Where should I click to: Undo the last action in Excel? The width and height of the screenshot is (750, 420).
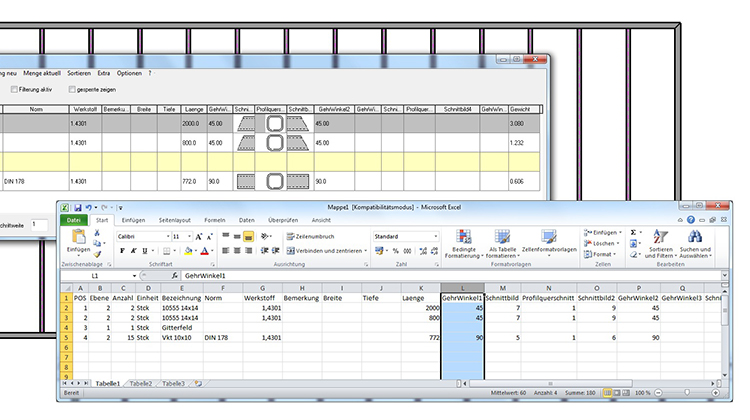(x=88, y=208)
